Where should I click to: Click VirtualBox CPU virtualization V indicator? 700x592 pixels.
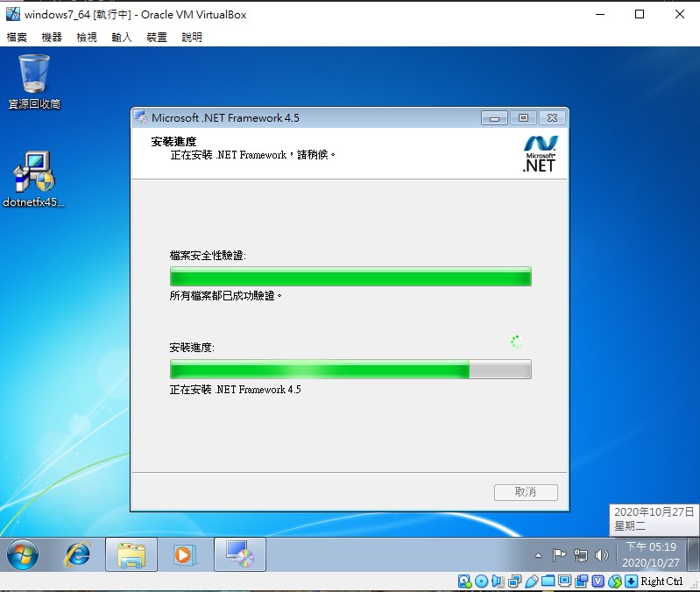598,581
